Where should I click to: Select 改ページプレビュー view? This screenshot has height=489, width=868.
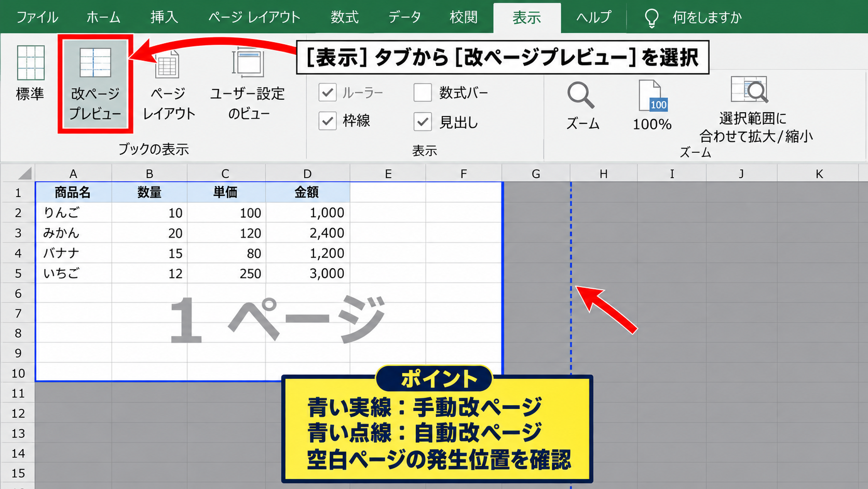pyautogui.click(x=95, y=84)
